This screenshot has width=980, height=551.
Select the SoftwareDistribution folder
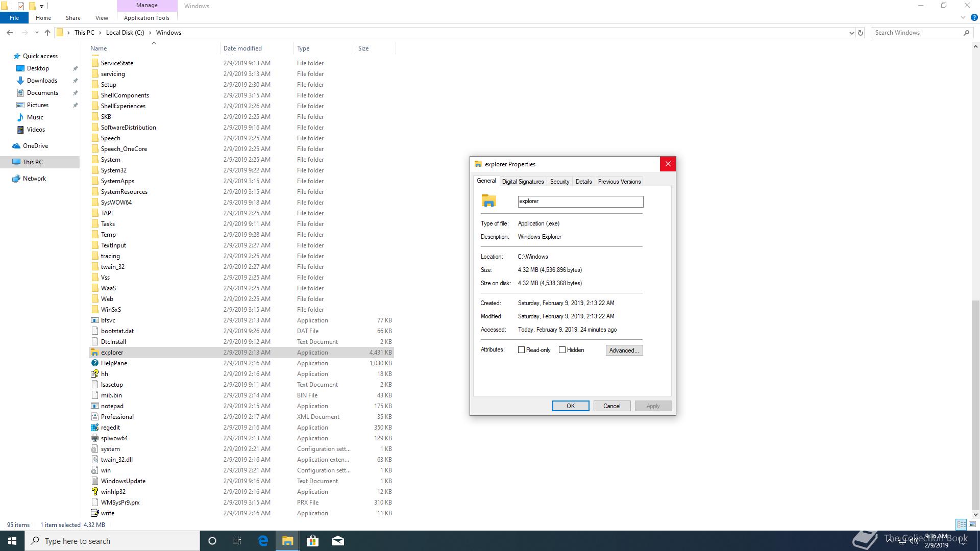242,128
